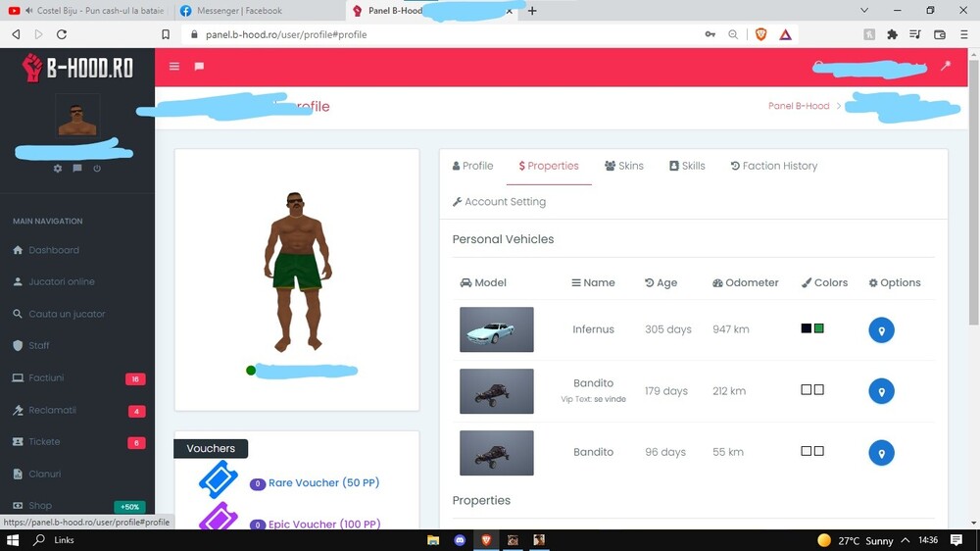This screenshot has width=980, height=551.
Task: Click the wrench icon in red header
Action: [x=946, y=66]
